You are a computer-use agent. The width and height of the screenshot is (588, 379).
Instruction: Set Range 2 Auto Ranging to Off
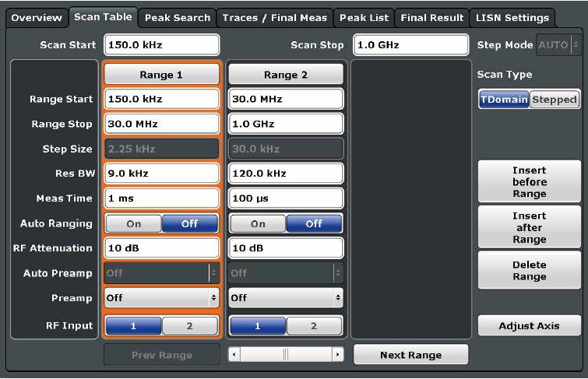[315, 223]
